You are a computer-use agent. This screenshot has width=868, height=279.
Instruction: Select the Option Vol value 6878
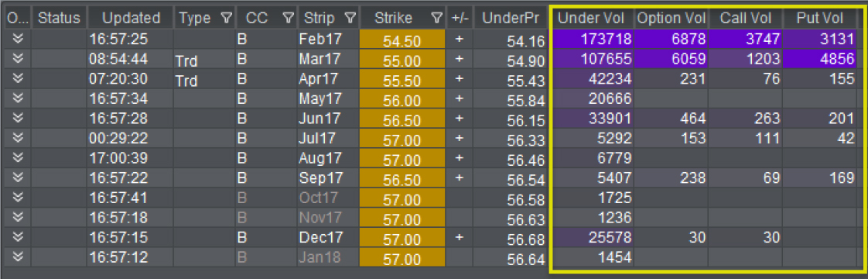click(x=672, y=40)
